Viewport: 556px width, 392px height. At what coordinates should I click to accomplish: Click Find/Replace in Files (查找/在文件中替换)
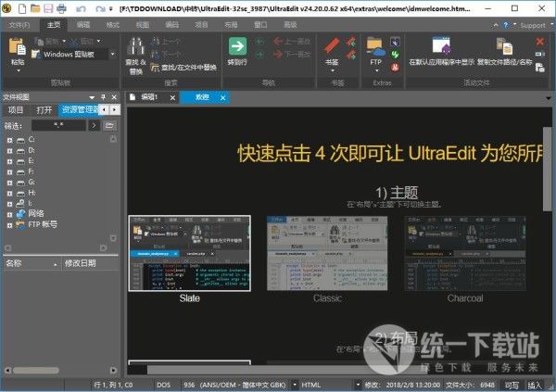coord(184,67)
